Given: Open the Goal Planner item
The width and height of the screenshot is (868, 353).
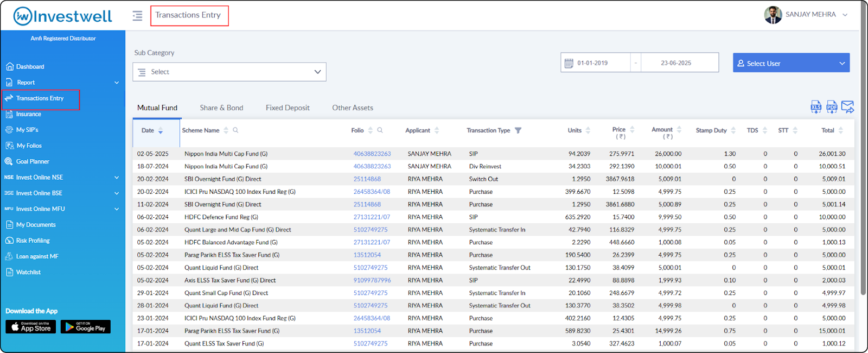Looking at the screenshot, I should [x=27, y=161].
